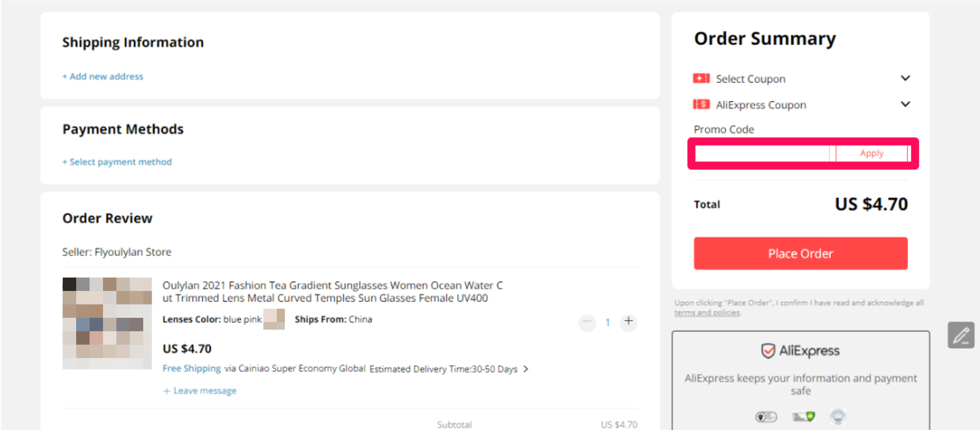Click Seller: Flyoulylan Store name

tap(116, 252)
